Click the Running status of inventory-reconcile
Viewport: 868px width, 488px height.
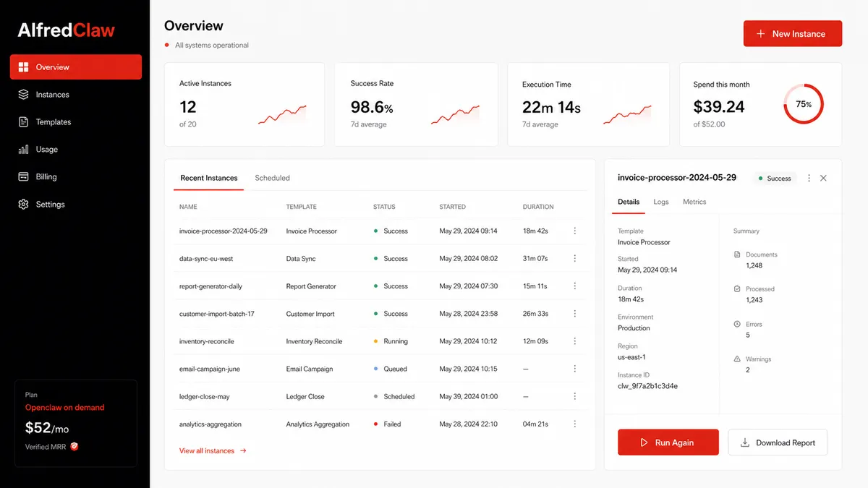pyautogui.click(x=391, y=341)
